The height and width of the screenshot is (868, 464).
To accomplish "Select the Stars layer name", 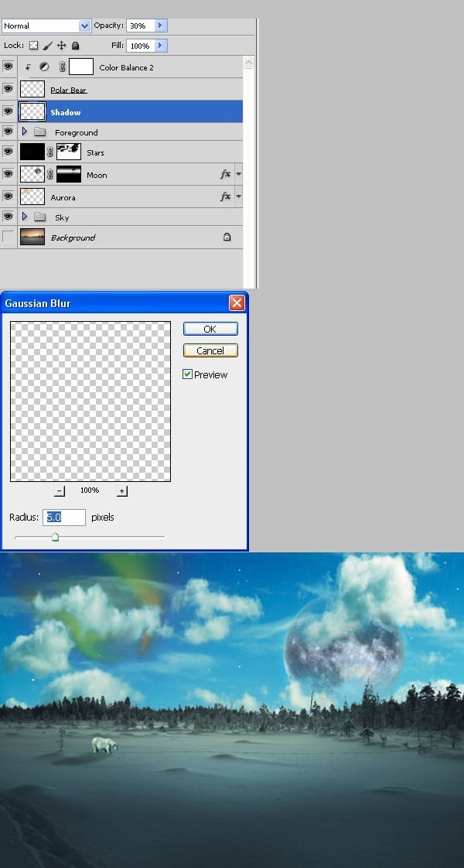I will click(95, 152).
